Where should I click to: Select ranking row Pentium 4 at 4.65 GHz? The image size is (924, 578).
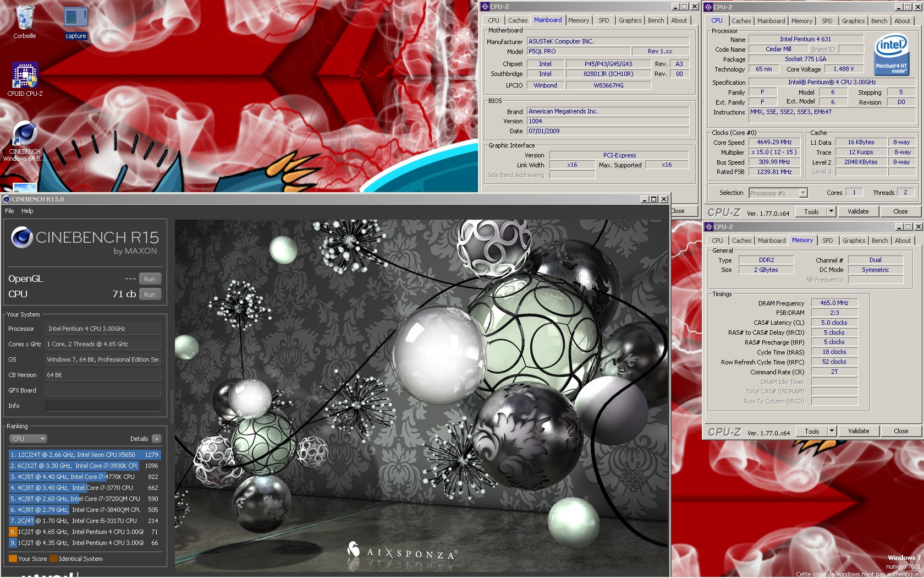pyautogui.click(x=85, y=532)
